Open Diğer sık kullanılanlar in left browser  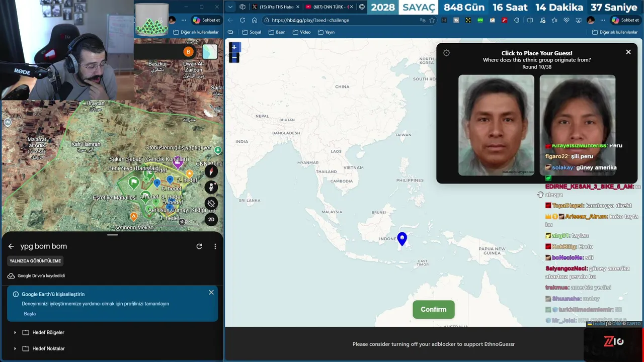196,32
